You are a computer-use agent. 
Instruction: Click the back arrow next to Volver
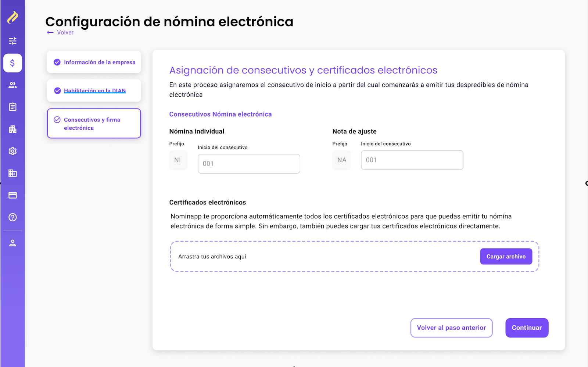pyautogui.click(x=50, y=32)
